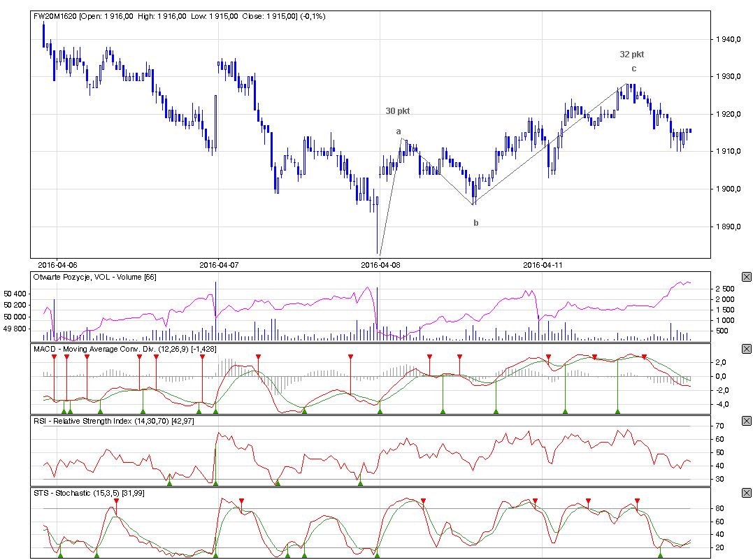Close the Volume and open positions panel

point(746,277)
